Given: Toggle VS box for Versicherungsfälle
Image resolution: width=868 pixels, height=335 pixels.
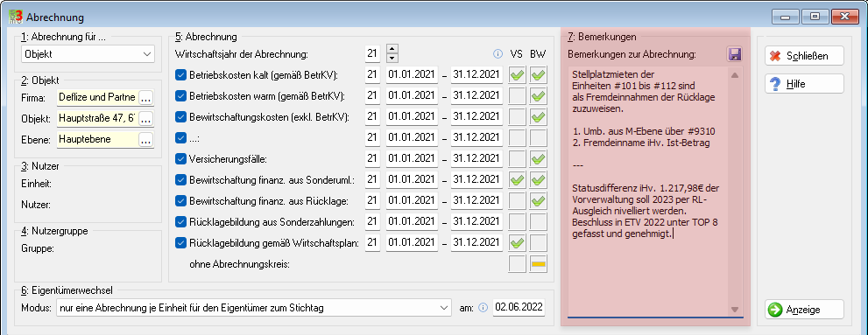Looking at the screenshot, I should [517, 159].
